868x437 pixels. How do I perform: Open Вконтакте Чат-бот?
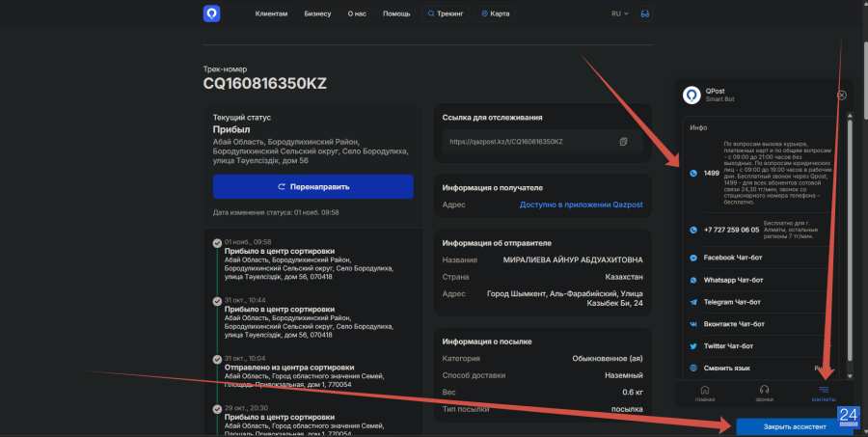point(733,324)
